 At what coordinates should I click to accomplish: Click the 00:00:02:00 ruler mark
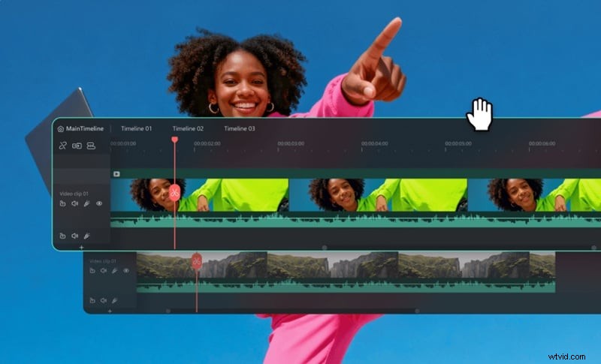point(207,143)
